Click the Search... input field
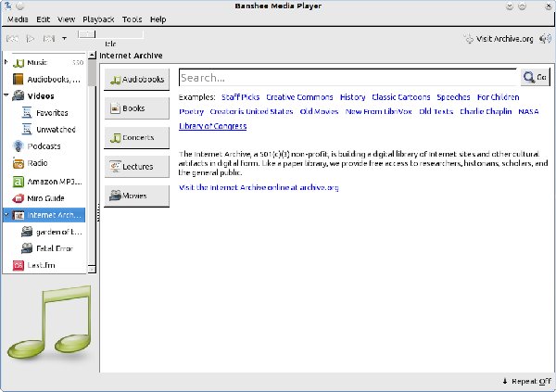This screenshot has width=556, height=392. coord(347,78)
